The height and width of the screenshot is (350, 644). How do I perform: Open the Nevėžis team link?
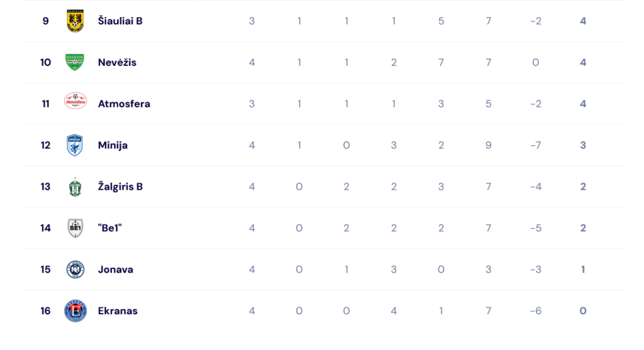pos(117,62)
